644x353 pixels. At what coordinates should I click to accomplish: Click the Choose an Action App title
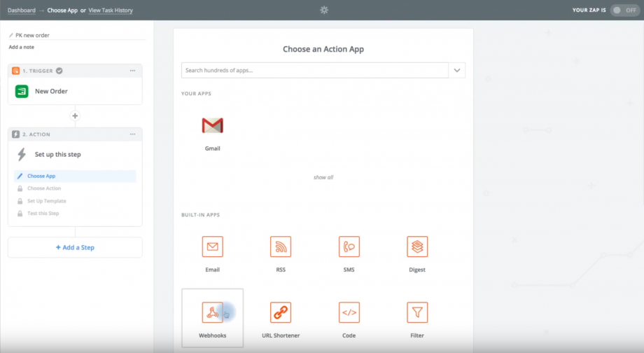[323, 49]
